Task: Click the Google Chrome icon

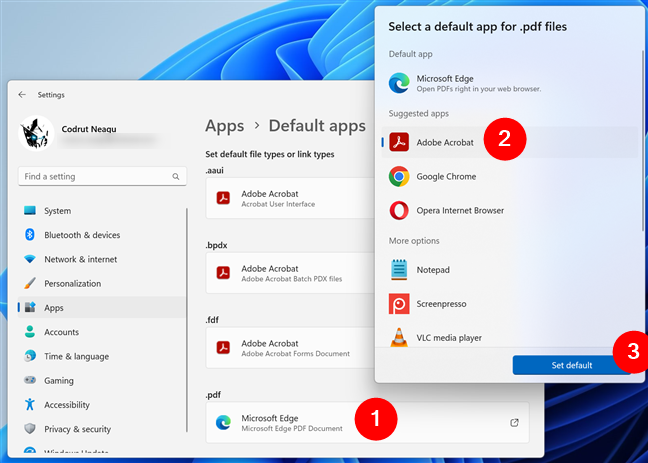Action: (x=399, y=177)
